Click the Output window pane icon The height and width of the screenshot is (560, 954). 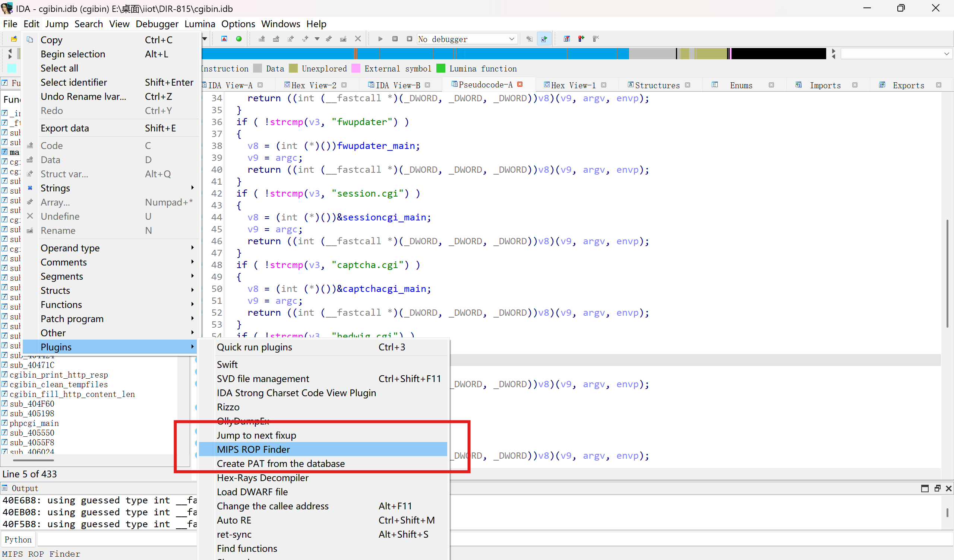click(5, 488)
